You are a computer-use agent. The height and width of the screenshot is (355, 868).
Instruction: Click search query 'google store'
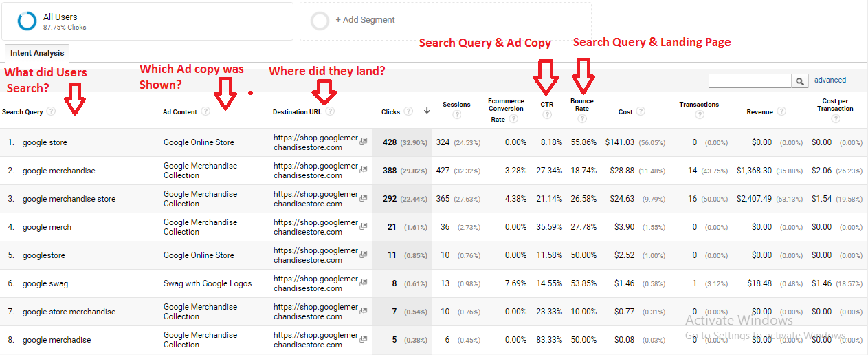point(45,142)
